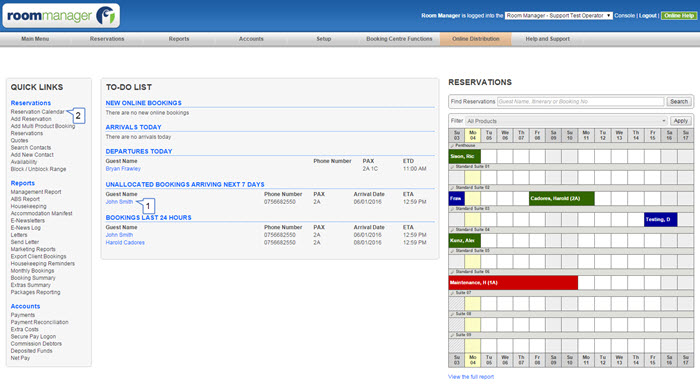The width and height of the screenshot is (700, 389).
Task: Select the green Cadores, Harold booking block
Action: [x=561, y=198]
